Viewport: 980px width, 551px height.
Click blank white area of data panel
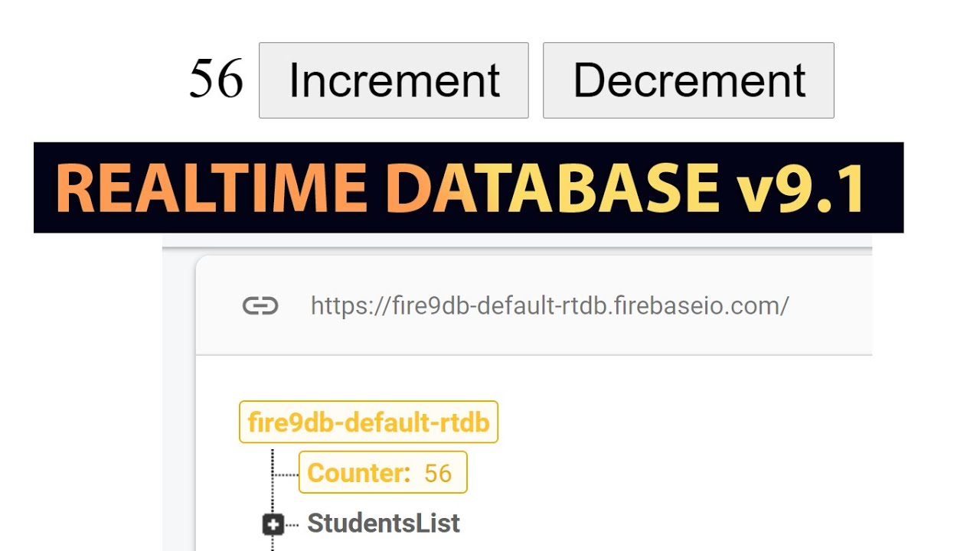[689, 459]
